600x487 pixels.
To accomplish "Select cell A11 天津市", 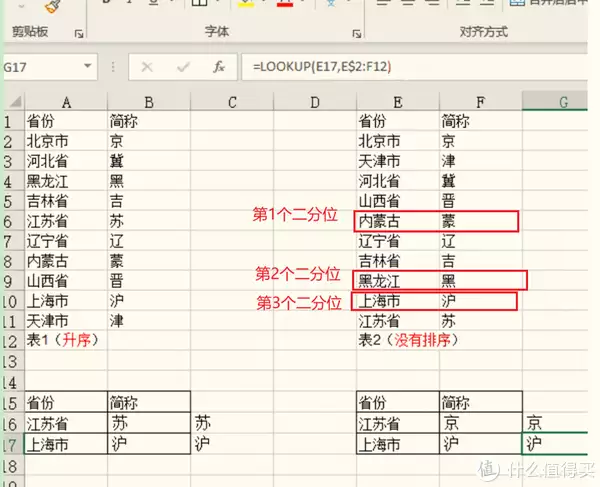I will (x=66, y=321).
